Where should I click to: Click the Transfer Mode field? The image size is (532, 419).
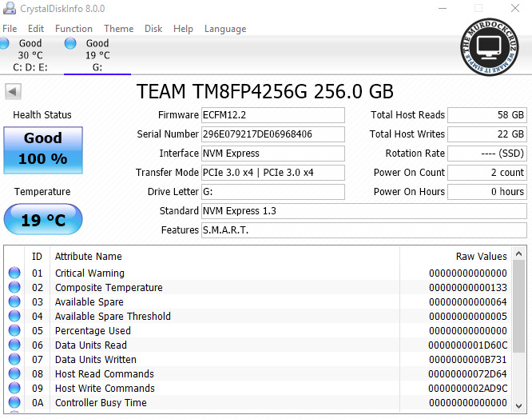(x=273, y=173)
